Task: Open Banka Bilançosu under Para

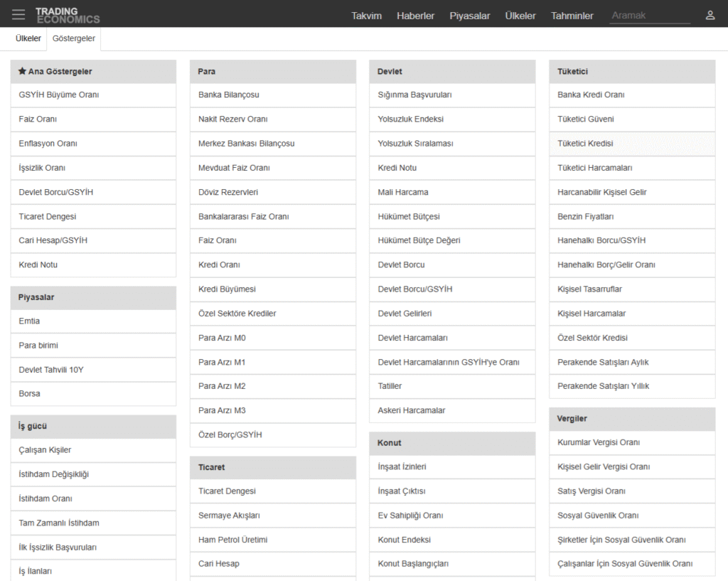Action: point(228,95)
